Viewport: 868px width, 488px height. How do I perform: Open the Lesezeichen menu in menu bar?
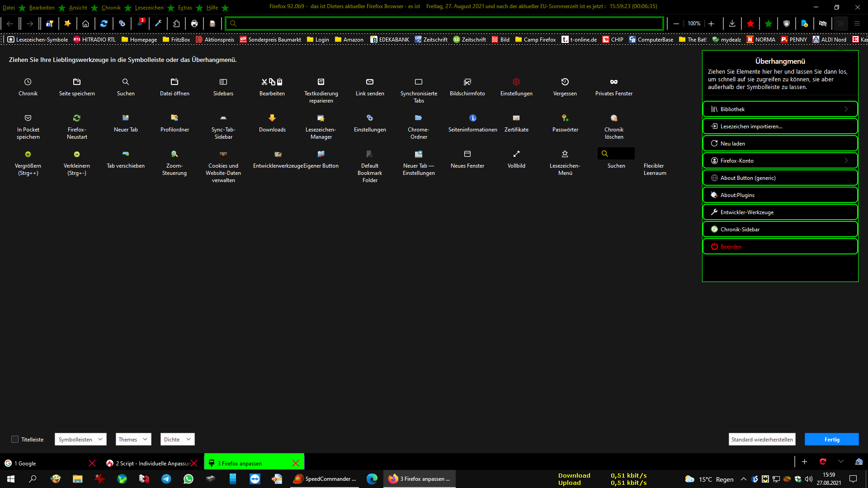[x=149, y=8]
